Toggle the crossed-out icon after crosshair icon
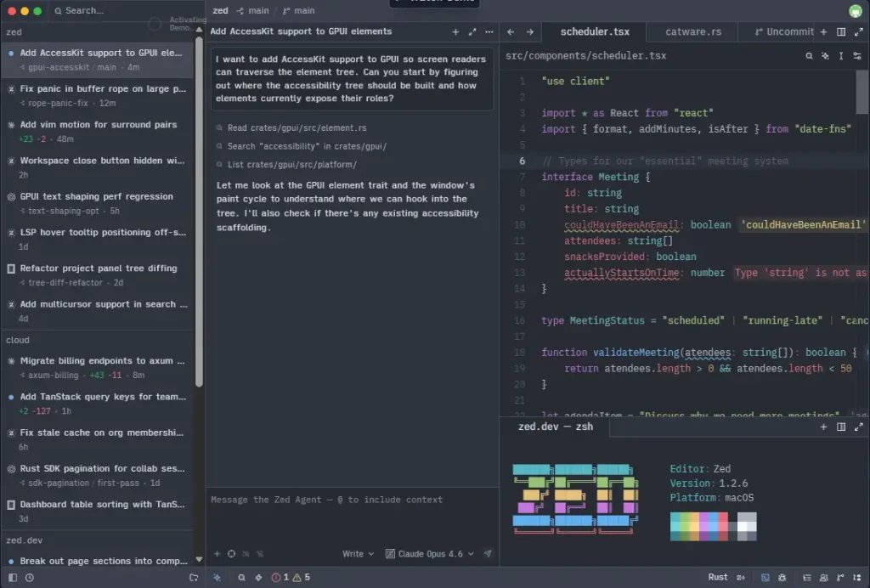This screenshot has height=588, width=870. click(246, 554)
